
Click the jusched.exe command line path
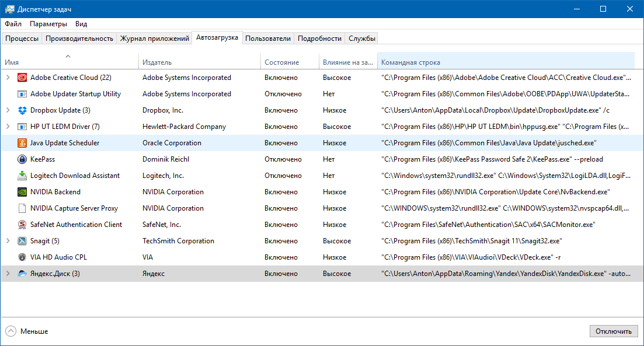pyautogui.click(x=489, y=143)
